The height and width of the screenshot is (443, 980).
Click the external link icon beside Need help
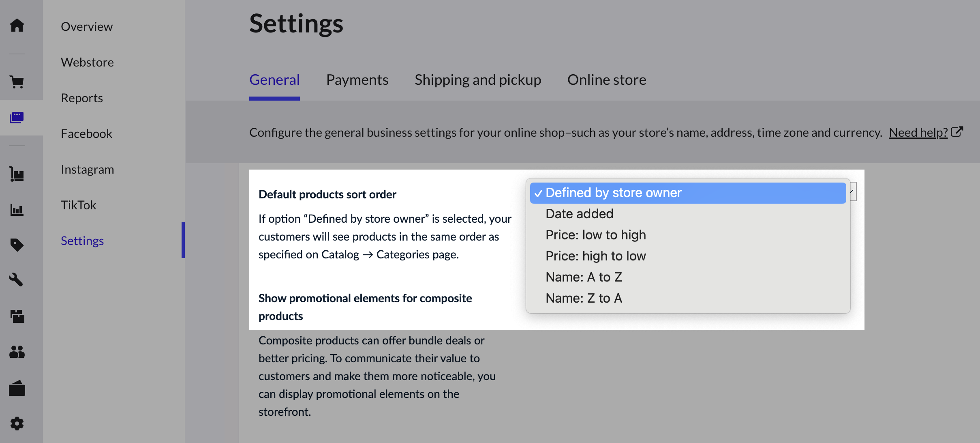[957, 132]
